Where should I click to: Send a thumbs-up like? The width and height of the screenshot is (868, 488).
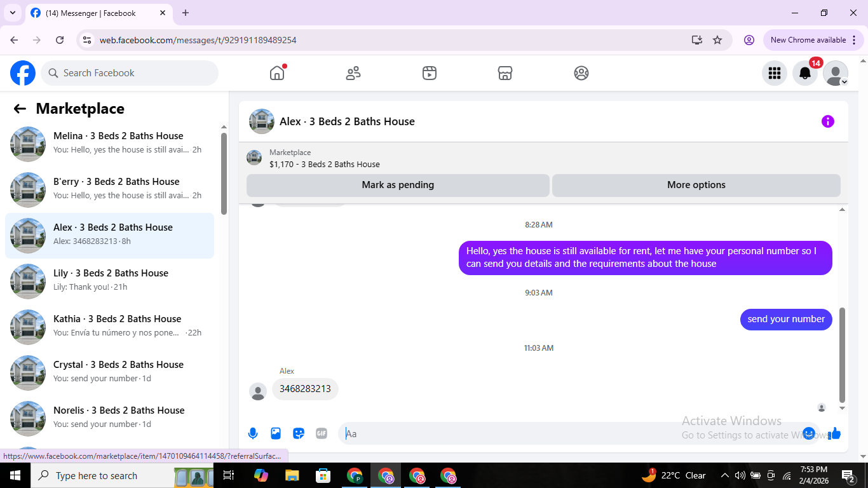click(x=834, y=433)
